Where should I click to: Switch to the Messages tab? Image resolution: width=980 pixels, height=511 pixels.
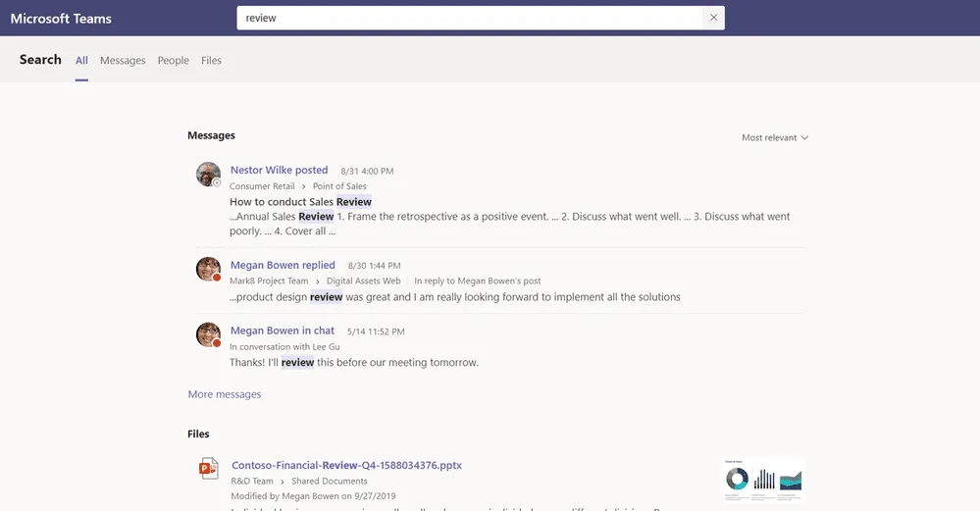coord(123,61)
